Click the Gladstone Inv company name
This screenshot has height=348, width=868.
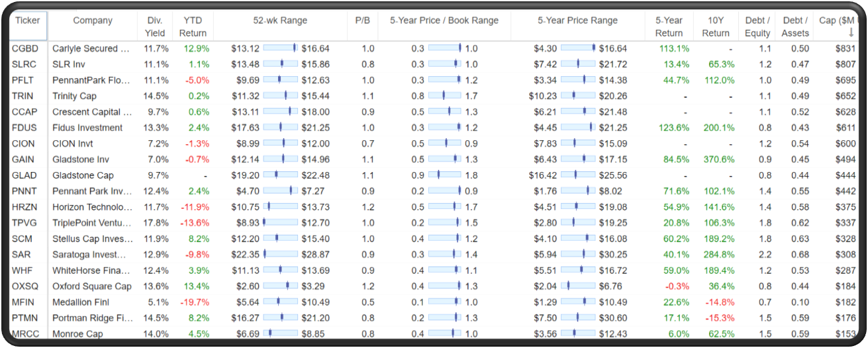(82, 159)
